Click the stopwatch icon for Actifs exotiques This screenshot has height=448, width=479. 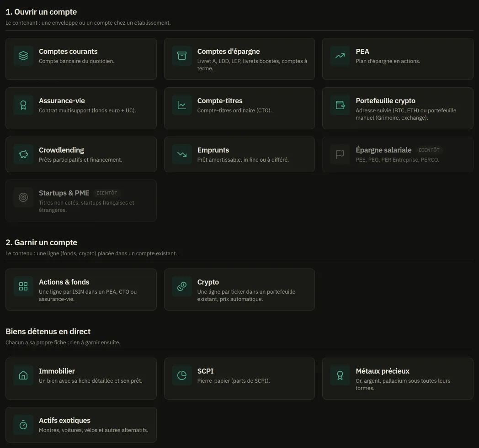tap(23, 425)
